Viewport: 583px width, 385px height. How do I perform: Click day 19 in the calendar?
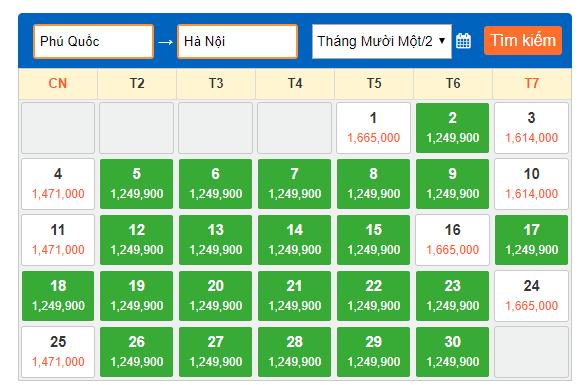[x=136, y=296]
